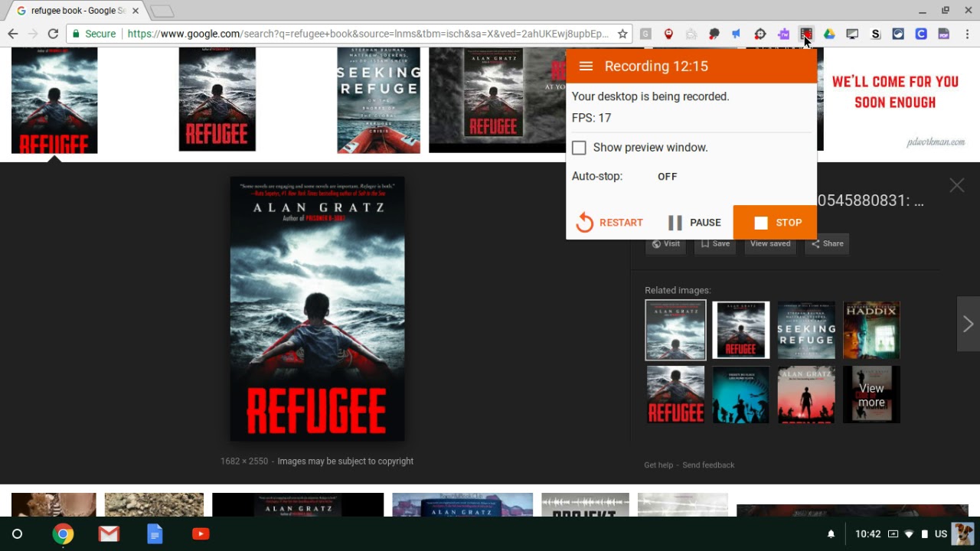This screenshot has width=980, height=551.
Task: Open the notifications bell in the shelf
Action: pyautogui.click(x=831, y=534)
